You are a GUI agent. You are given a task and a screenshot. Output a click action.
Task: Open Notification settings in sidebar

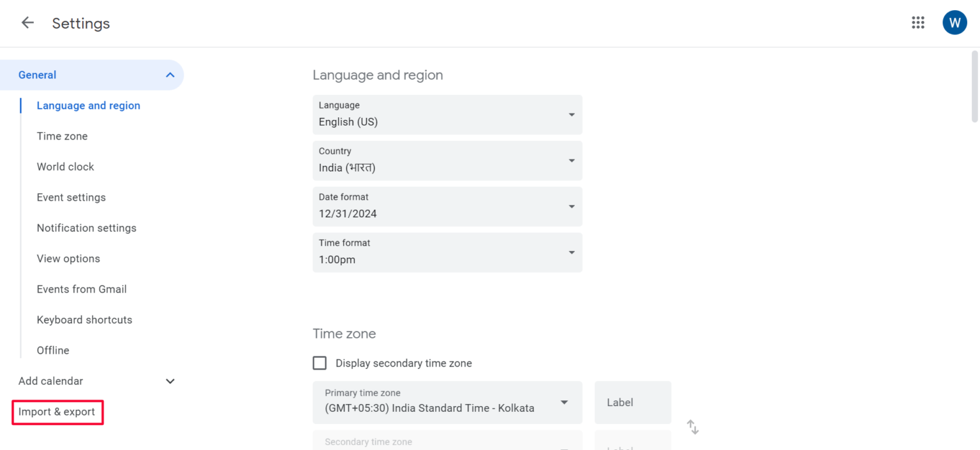pyautogui.click(x=86, y=228)
